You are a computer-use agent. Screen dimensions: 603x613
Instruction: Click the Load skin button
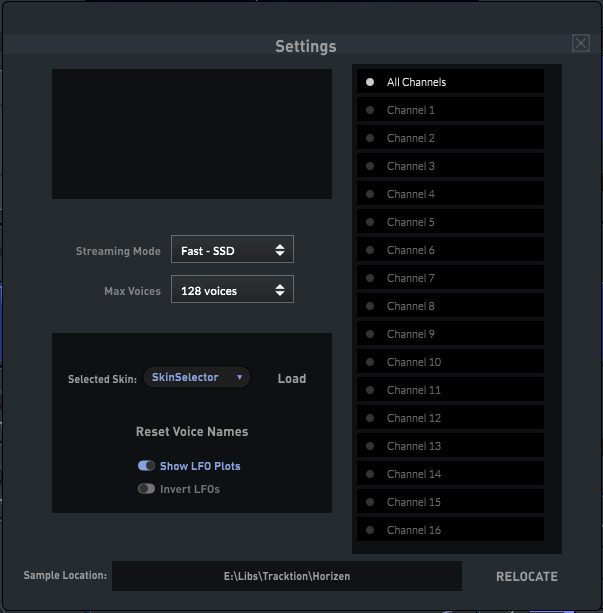coord(292,378)
